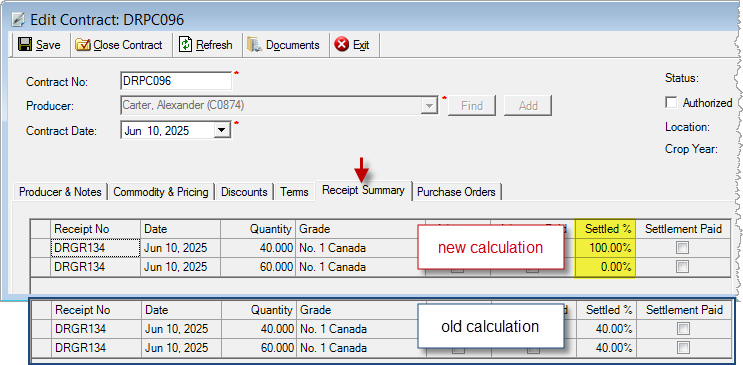Viewport: 743px width, 365px height.
Task: Switch to the Producer & Notes tab
Action: pyautogui.click(x=60, y=192)
